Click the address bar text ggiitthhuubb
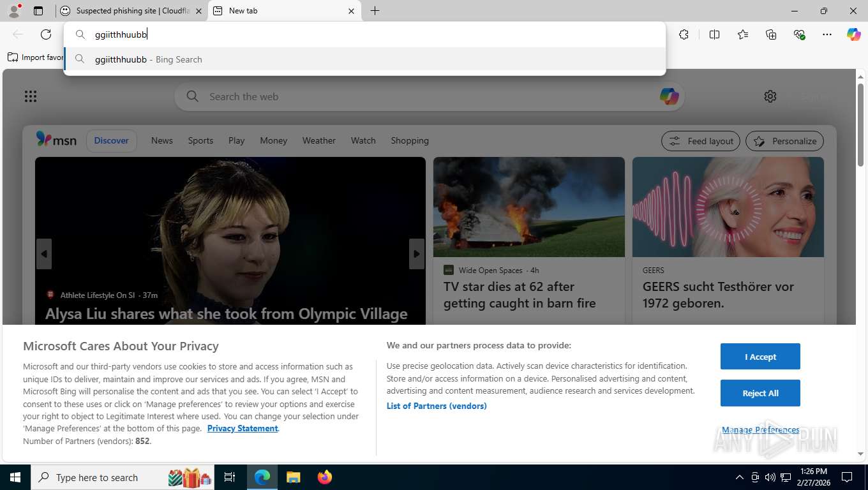Screen dimensions: 868x490 [x=121, y=34]
